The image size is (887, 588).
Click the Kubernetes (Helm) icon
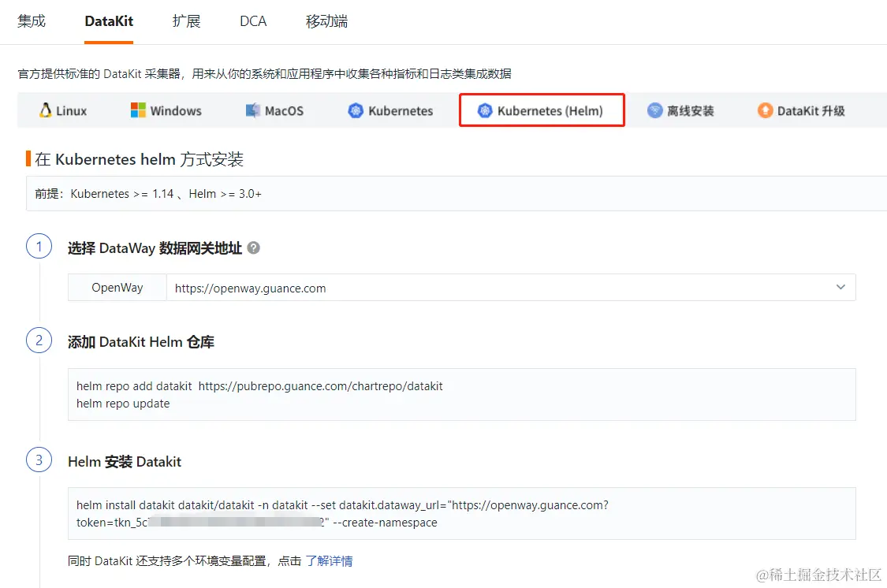[485, 110]
